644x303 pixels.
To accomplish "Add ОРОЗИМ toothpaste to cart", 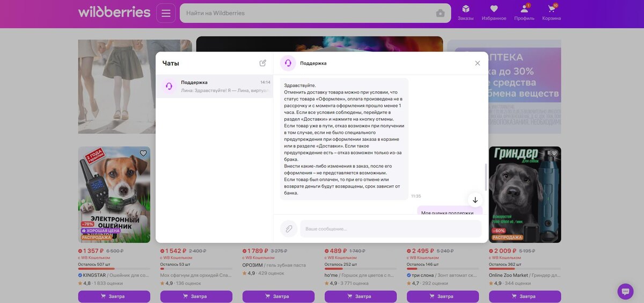I will coord(279,297).
